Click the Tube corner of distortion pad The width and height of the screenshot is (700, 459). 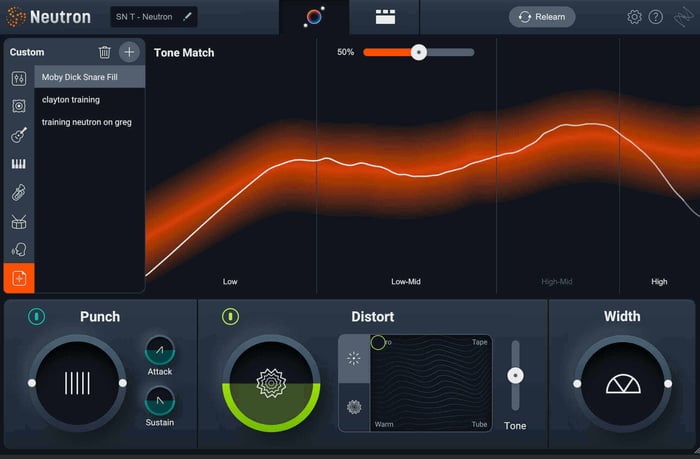coord(479,424)
